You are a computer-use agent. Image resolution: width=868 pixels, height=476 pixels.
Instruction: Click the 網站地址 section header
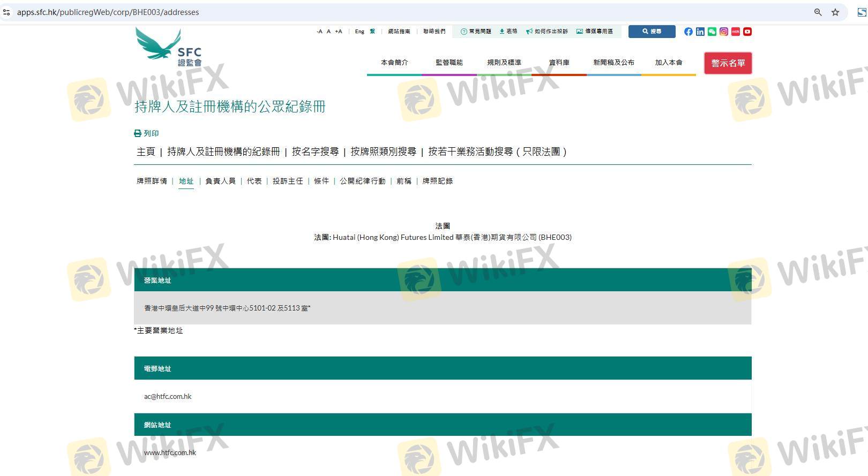coord(443,425)
